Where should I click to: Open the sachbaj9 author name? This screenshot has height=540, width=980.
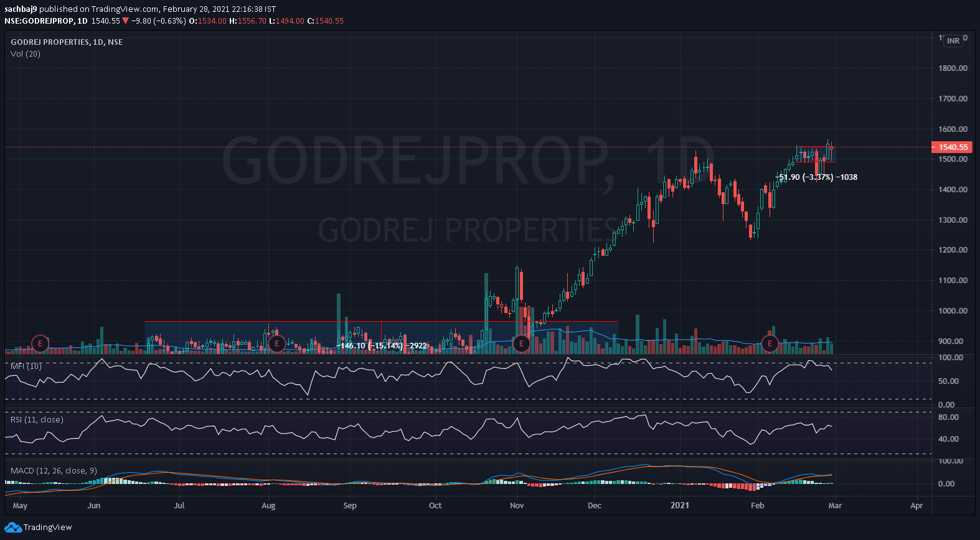21,9
